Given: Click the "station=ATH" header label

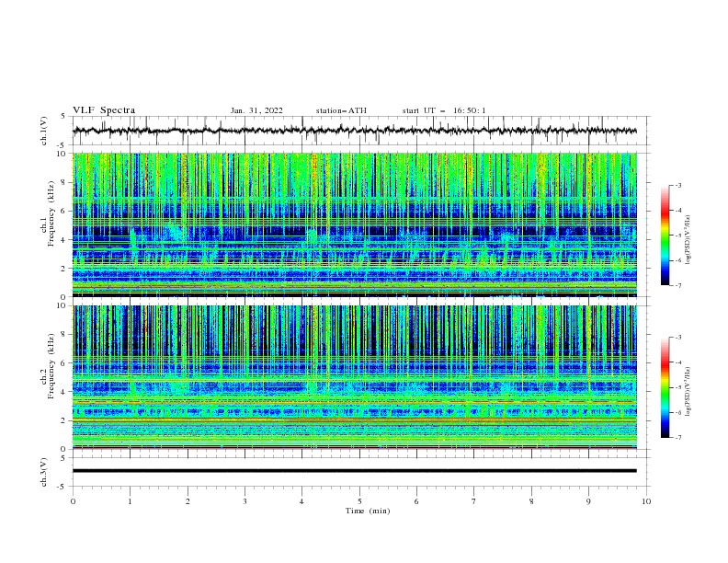Looking at the screenshot, I should [x=341, y=110].
